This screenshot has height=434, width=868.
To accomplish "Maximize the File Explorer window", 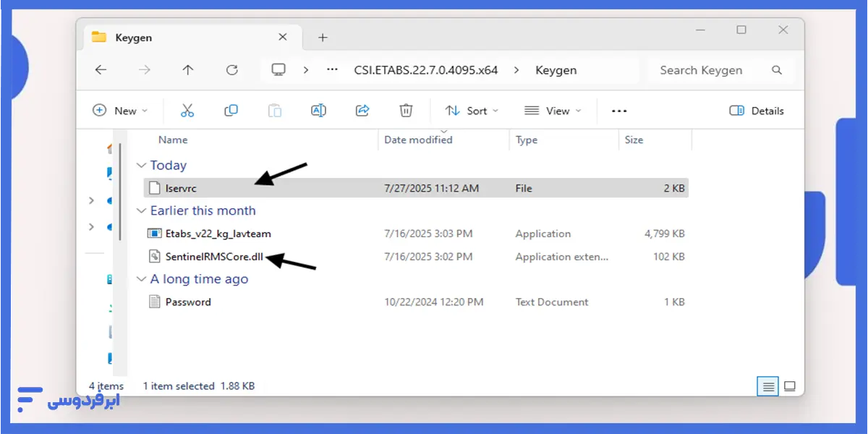I will (741, 30).
